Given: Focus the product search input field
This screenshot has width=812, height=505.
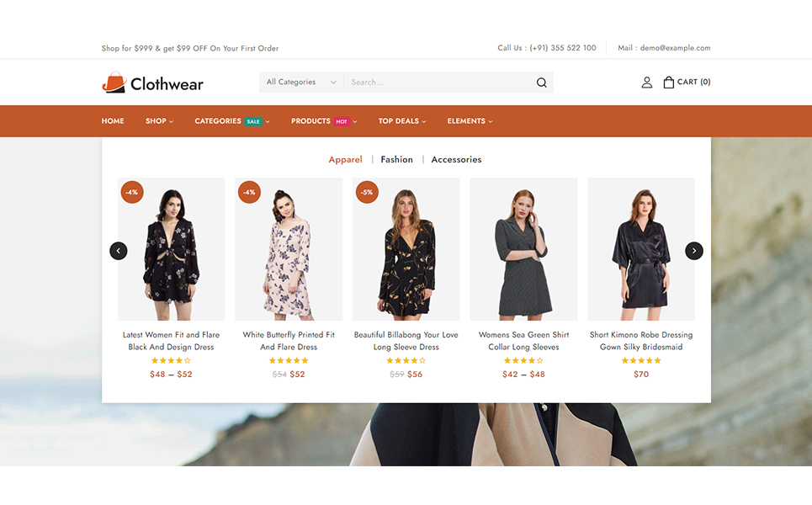Looking at the screenshot, I should [x=438, y=82].
